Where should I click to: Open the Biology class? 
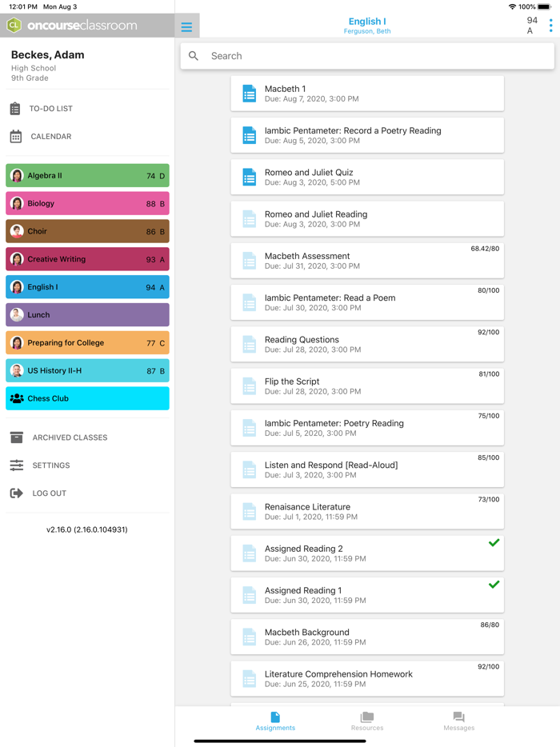(x=87, y=204)
